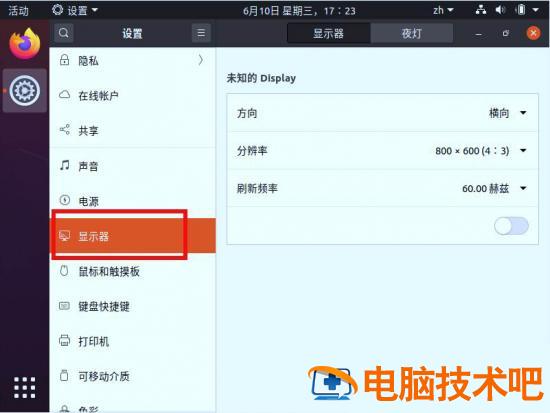Click the 刷新频率 label
This screenshot has width=550, height=413.
point(257,188)
